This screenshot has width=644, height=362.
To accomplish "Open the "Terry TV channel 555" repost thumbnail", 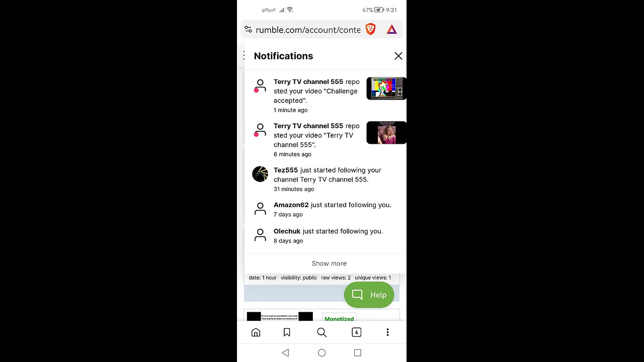I will (386, 133).
